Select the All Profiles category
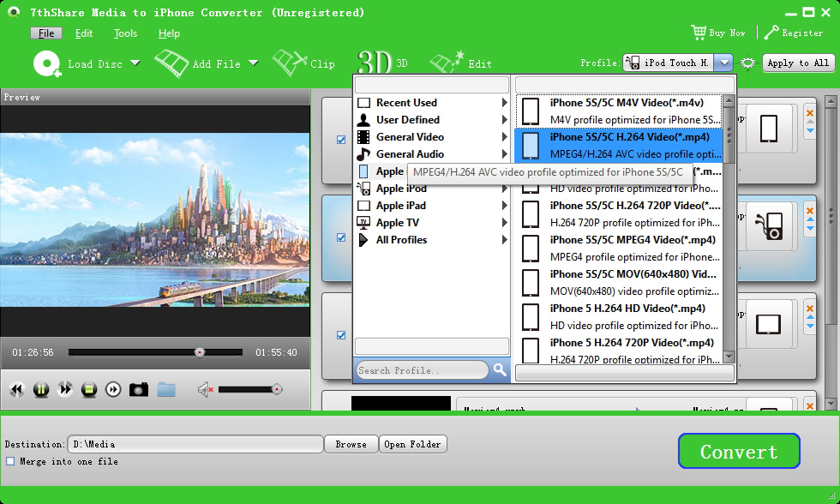The height and width of the screenshot is (504, 840). click(432, 239)
